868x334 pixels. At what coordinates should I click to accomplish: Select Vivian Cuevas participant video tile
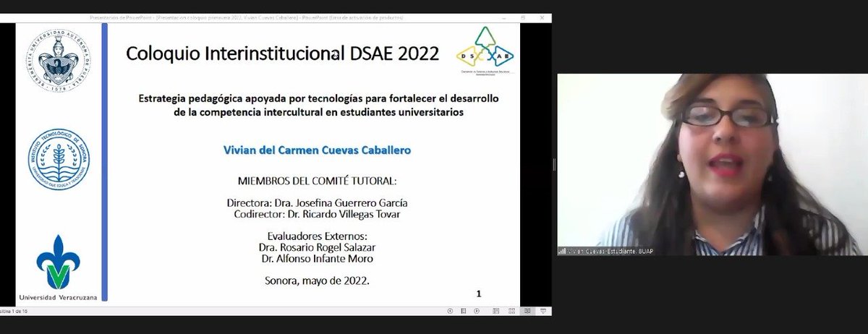(x=712, y=164)
